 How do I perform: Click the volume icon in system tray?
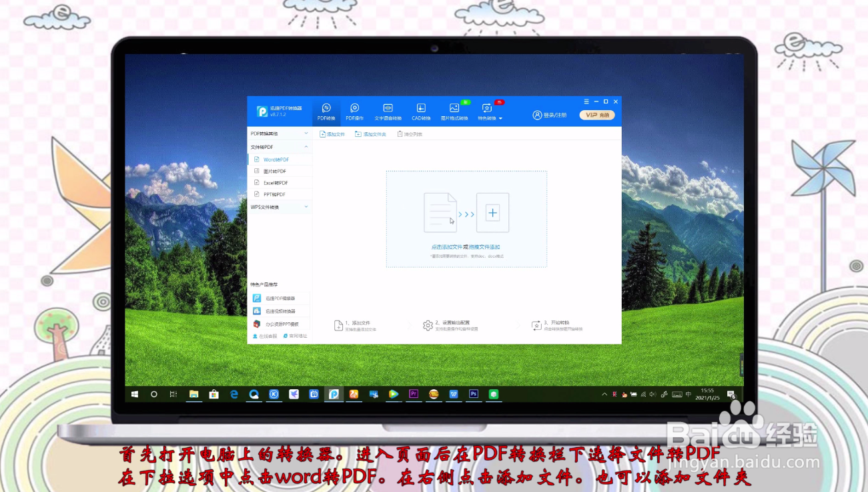click(653, 395)
